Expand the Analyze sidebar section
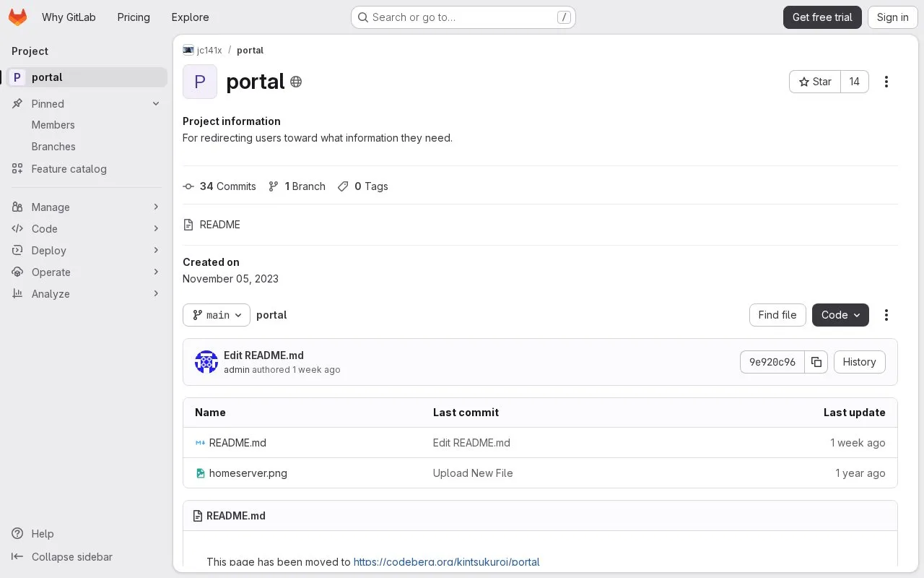The width and height of the screenshot is (924, 578). 87,294
